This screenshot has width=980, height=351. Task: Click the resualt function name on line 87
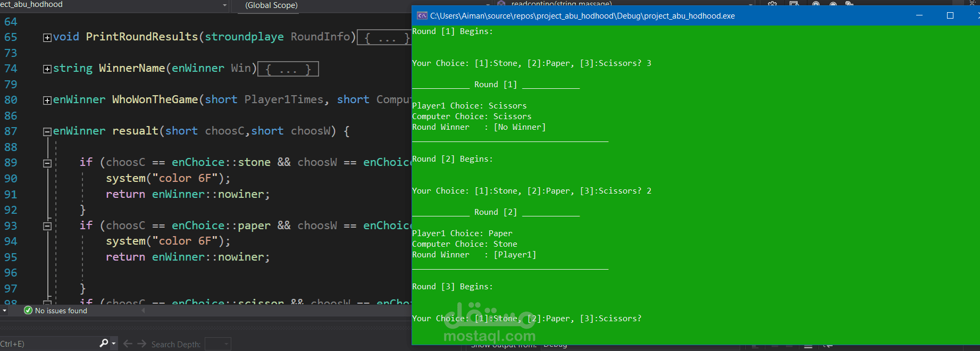coord(135,131)
